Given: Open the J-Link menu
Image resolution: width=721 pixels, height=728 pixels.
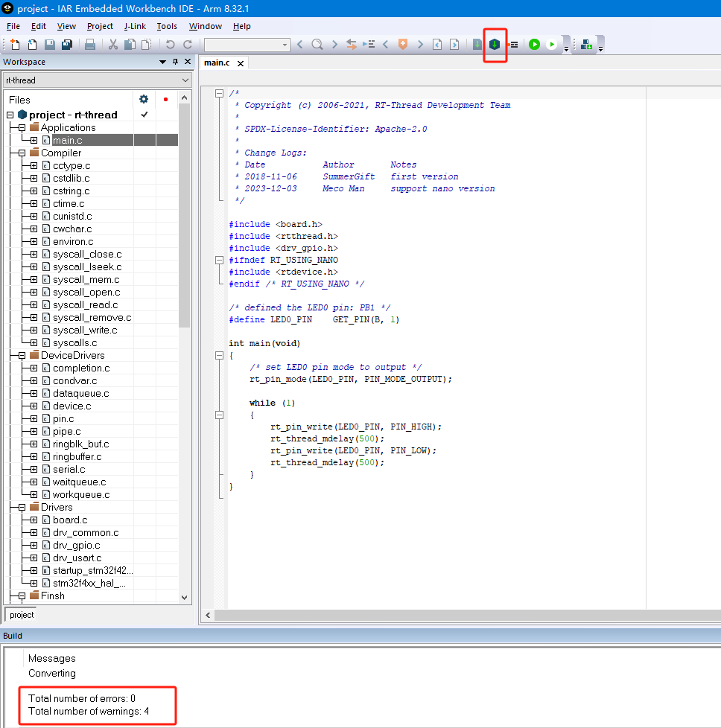Looking at the screenshot, I should [135, 26].
